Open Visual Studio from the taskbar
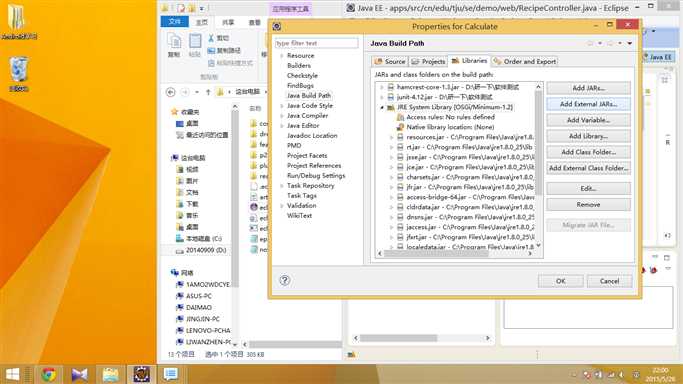Viewport: 683px width, 384px height. tap(80, 374)
